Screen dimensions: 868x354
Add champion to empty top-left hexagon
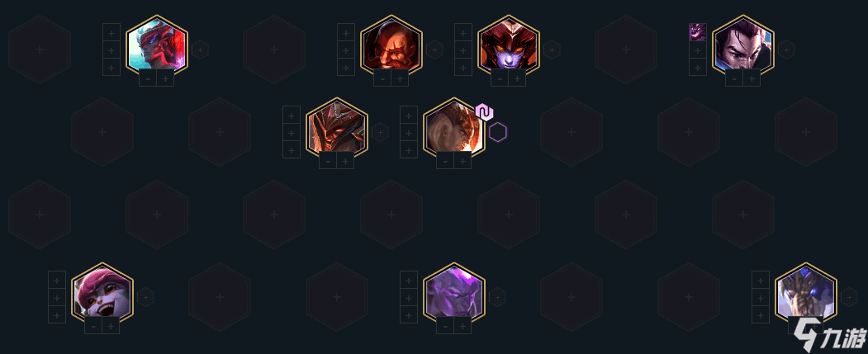(40, 50)
